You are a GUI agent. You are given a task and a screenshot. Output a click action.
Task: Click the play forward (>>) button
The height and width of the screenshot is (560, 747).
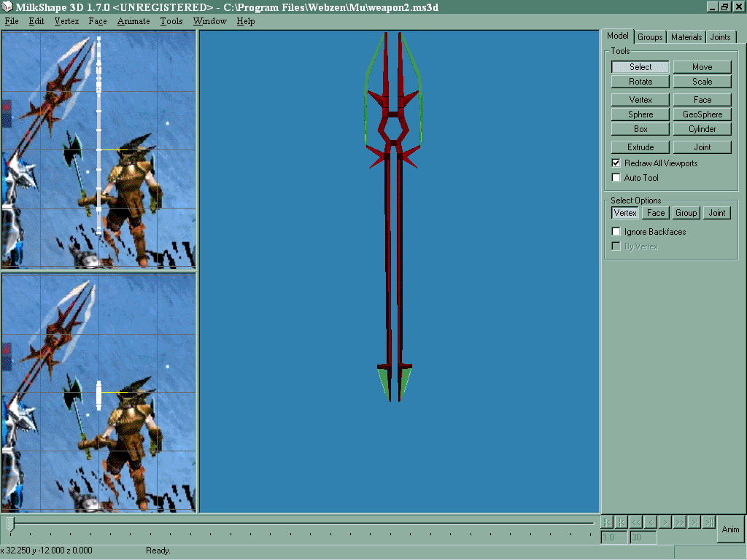pyautogui.click(x=680, y=522)
